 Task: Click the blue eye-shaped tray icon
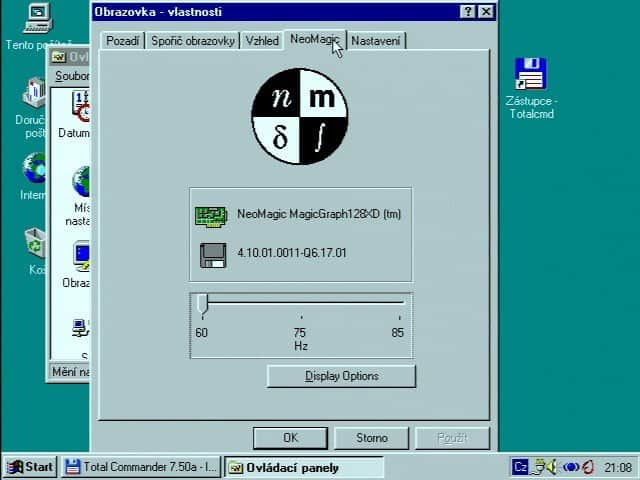571,467
